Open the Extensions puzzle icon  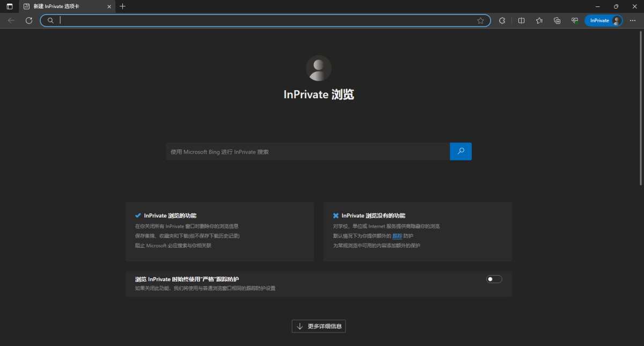(x=502, y=20)
